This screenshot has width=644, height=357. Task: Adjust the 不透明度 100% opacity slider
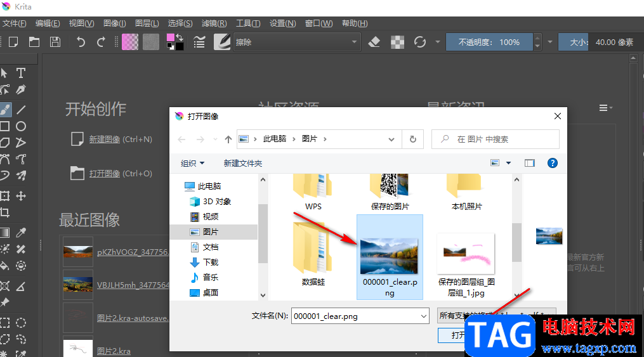tap(489, 42)
